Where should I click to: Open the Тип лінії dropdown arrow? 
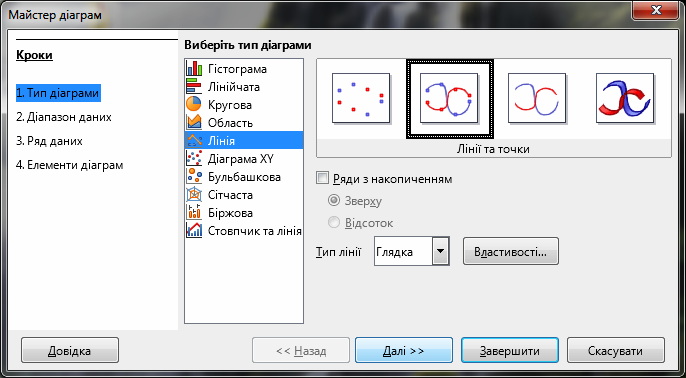pos(441,251)
